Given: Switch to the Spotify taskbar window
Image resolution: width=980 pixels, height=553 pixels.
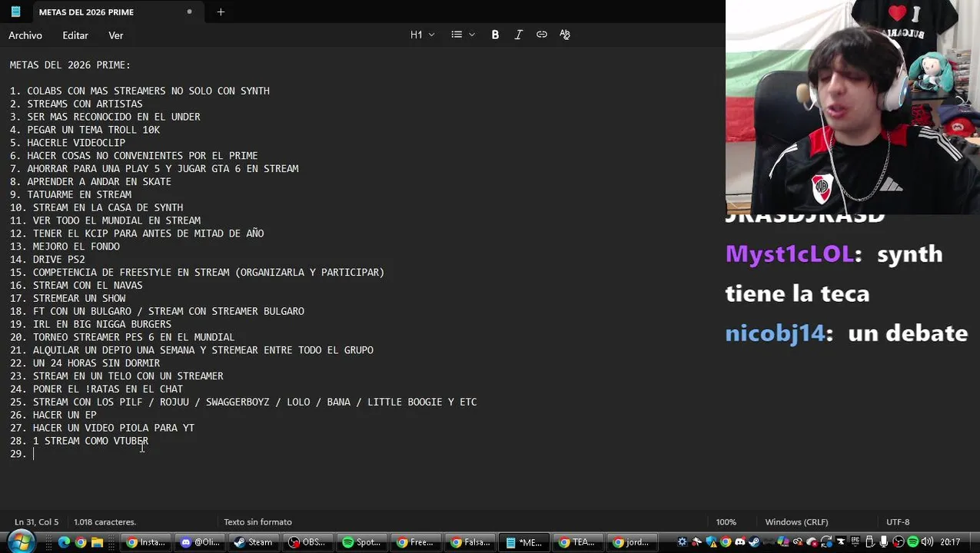Looking at the screenshot, I should point(361,542).
